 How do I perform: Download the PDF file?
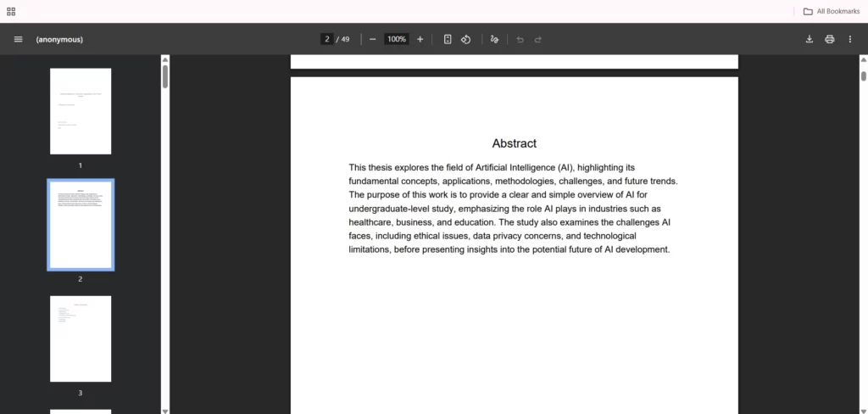click(x=809, y=39)
